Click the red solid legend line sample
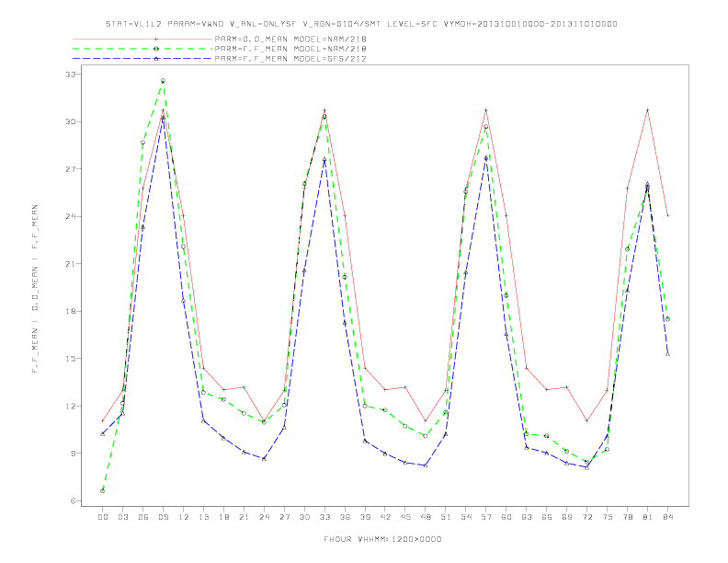728x563 pixels. (142, 39)
